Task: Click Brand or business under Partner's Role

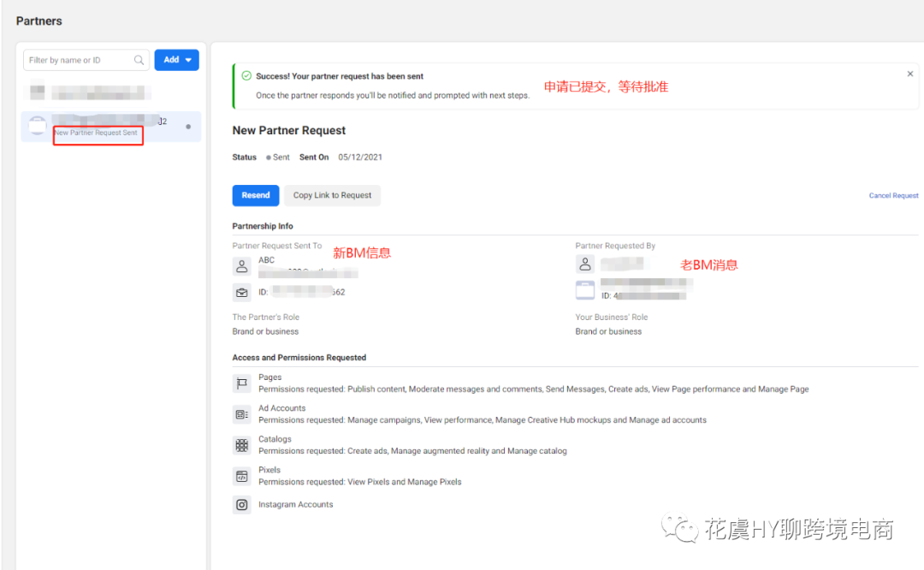Action: (x=265, y=331)
